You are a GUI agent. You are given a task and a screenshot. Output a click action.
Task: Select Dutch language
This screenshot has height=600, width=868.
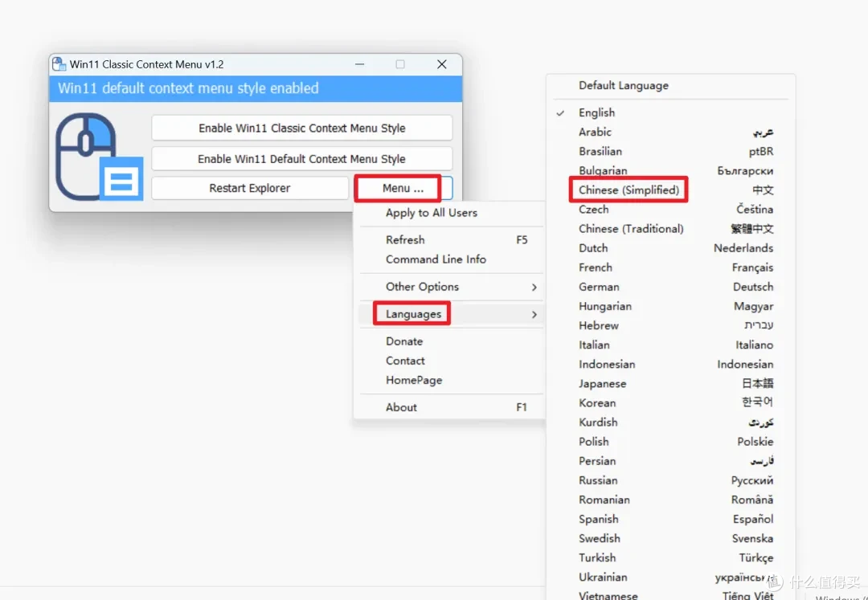click(x=670, y=248)
